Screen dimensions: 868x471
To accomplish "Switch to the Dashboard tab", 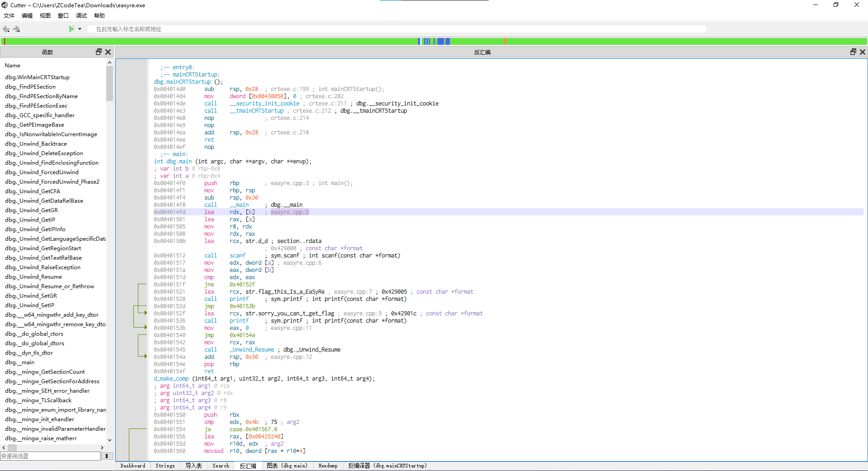I will pyautogui.click(x=133, y=466).
